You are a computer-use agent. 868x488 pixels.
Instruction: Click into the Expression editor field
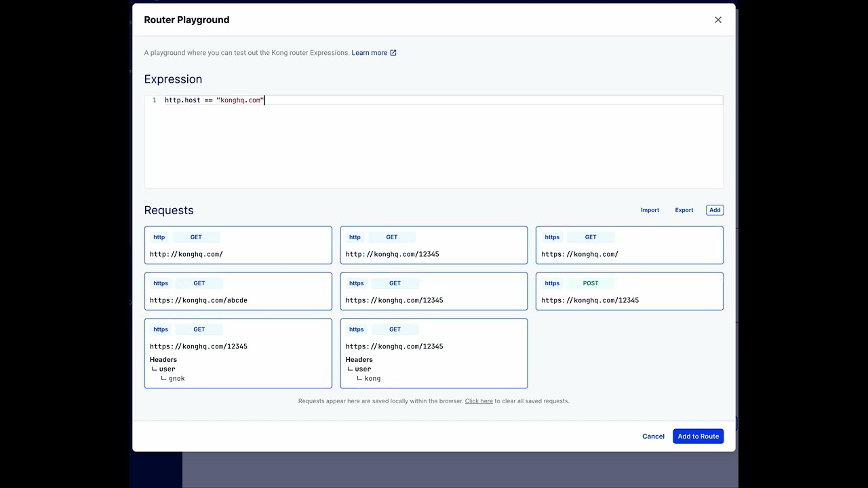pyautogui.click(x=434, y=142)
